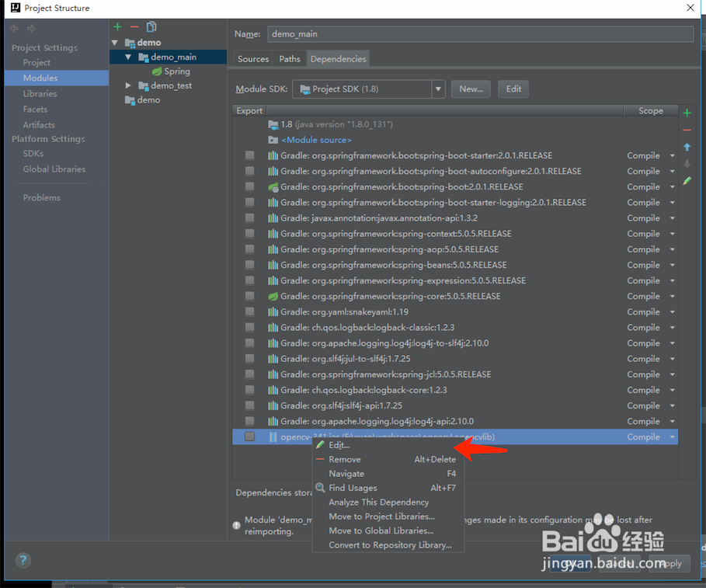
Task: Toggle export checkbox for spring-beans
Action: 249,265
